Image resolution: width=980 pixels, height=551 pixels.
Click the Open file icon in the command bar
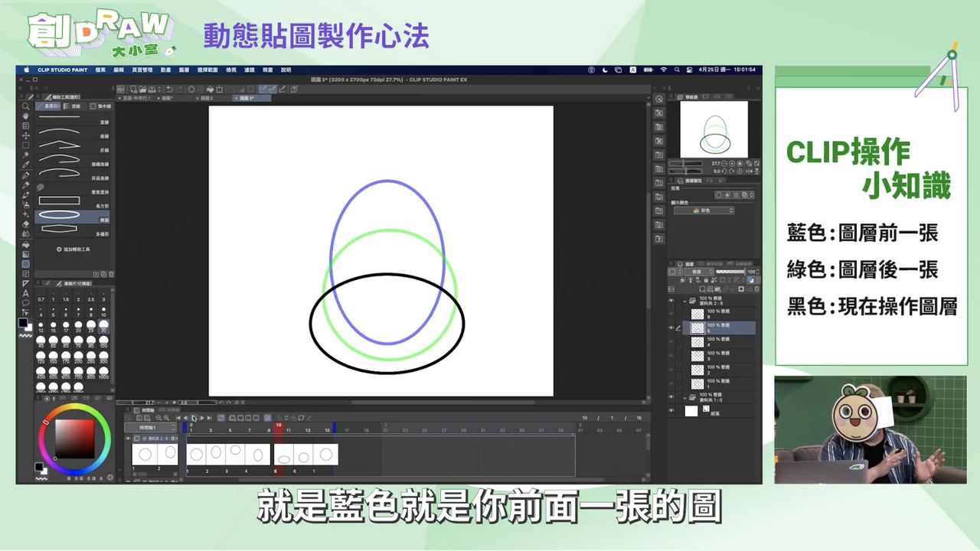(x=142, y=89)
